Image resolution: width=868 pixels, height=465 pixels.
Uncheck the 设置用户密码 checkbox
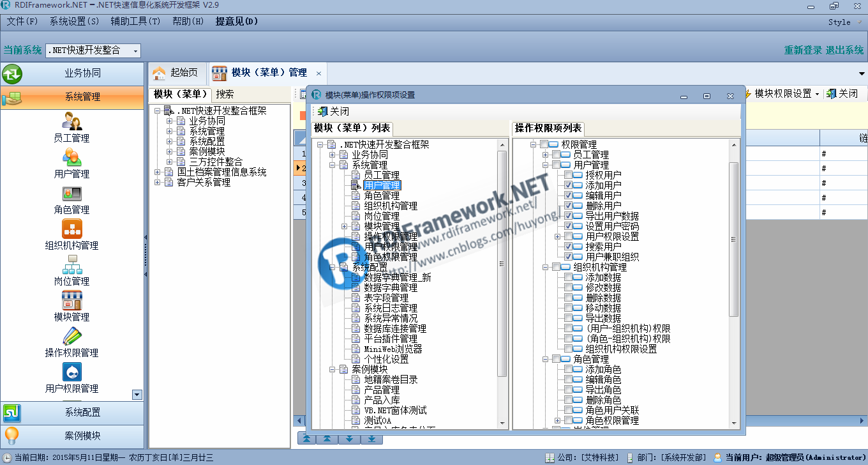pyautogui.click(x=569, y=226)
